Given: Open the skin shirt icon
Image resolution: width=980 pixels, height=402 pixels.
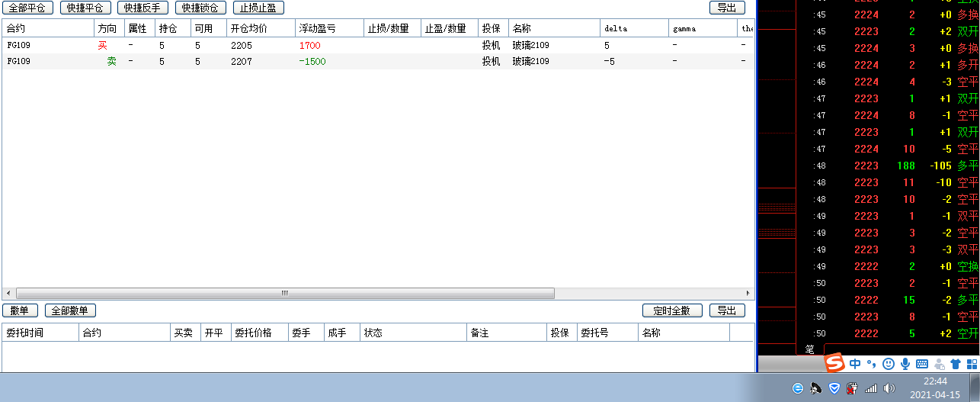Looking at the screenshot, I should 956,364.
